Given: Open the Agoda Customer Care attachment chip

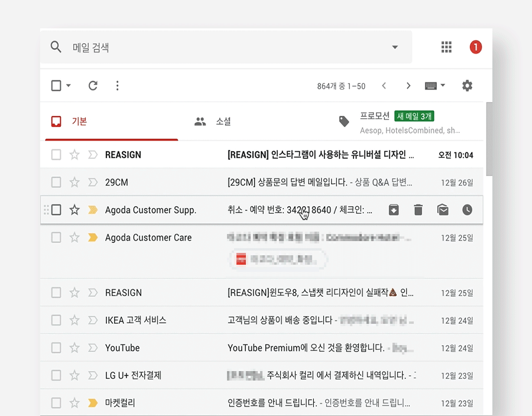Looking at the screenshot, I should pyautogui.click(x=278, y=259).
